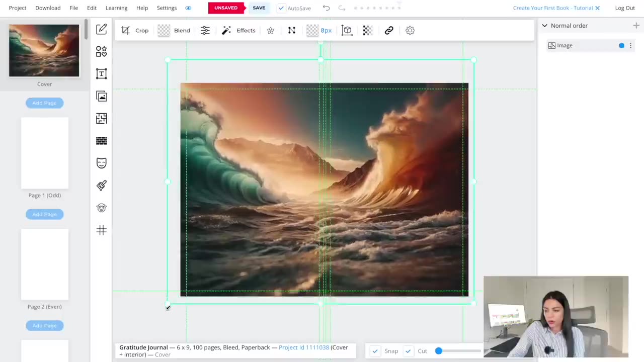Viewport: 644px width, 362px height.
Task: Select the text box tool
Action: pos(102,74)
